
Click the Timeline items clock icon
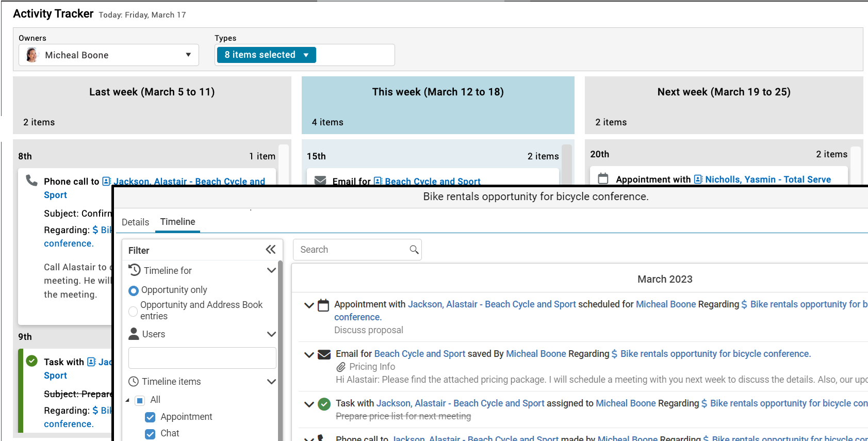point(134,381)
